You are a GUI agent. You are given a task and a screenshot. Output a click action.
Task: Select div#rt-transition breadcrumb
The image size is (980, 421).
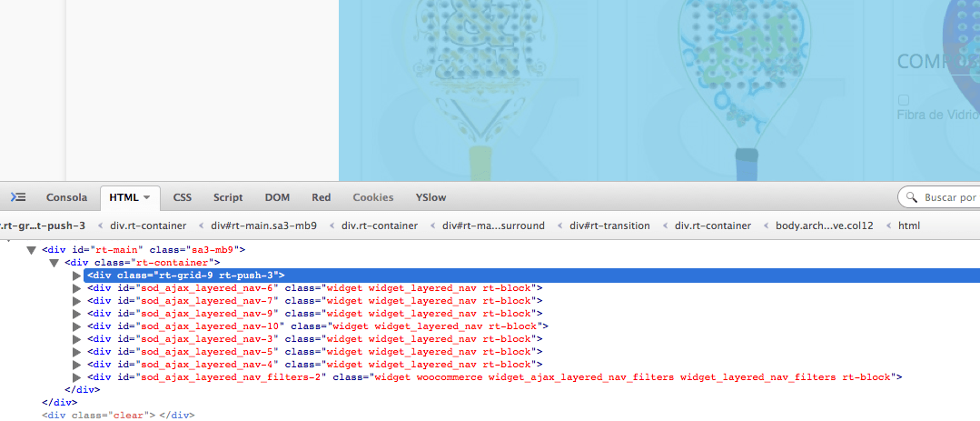tap(609, 226)
